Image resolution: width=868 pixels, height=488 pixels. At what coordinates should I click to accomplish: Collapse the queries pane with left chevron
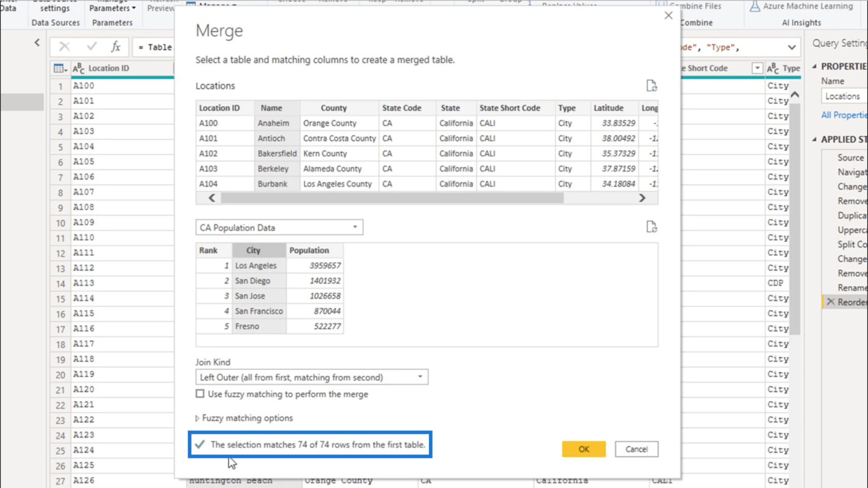pyautogui.click(x=37, y=43)
